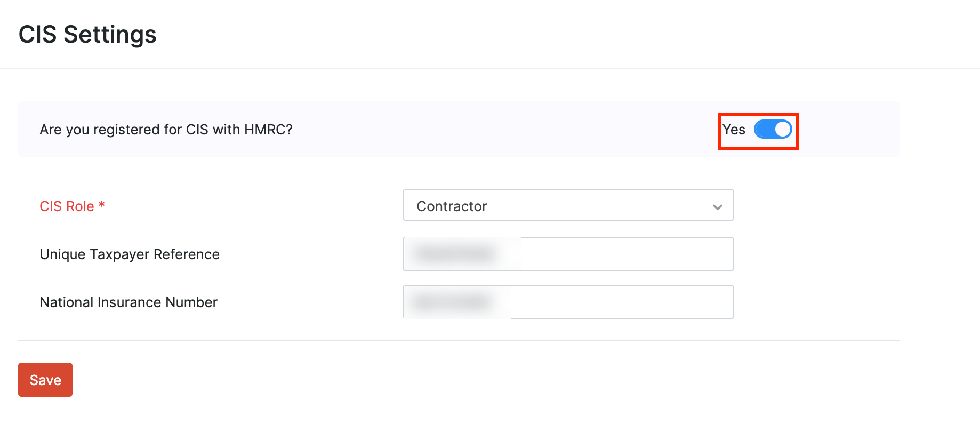
Task: Click the "Are you registered for CIS" question text
Action: point(166,130)
